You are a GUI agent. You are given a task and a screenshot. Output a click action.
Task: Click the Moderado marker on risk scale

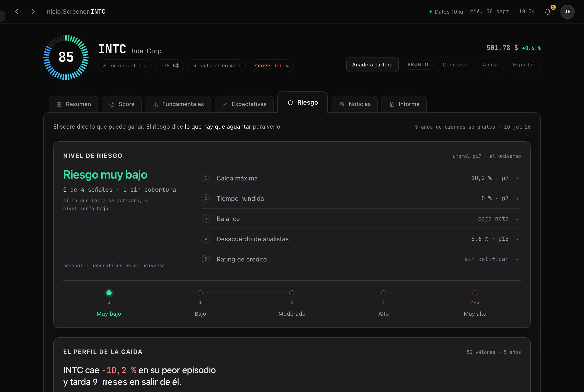pos(292,293)
